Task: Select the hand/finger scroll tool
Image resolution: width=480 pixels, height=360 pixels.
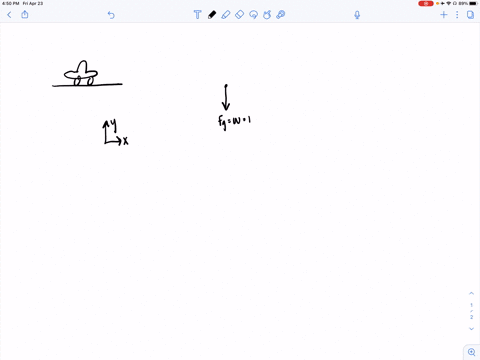Action: [x=267, y=15]
